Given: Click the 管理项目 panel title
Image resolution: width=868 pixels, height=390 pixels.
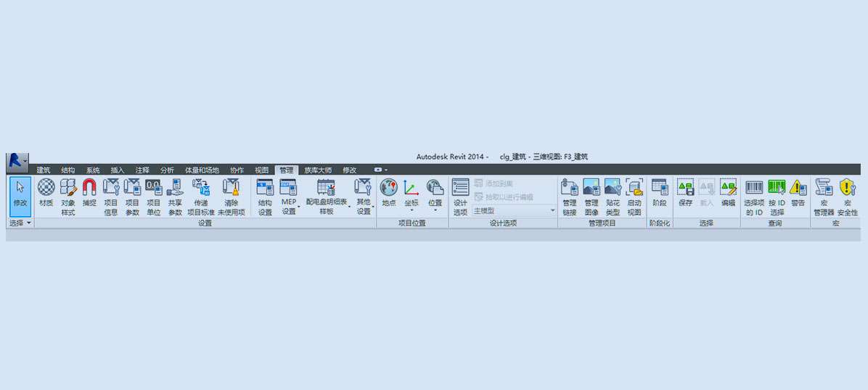Looking at the screenshot, I should [602, 223].
